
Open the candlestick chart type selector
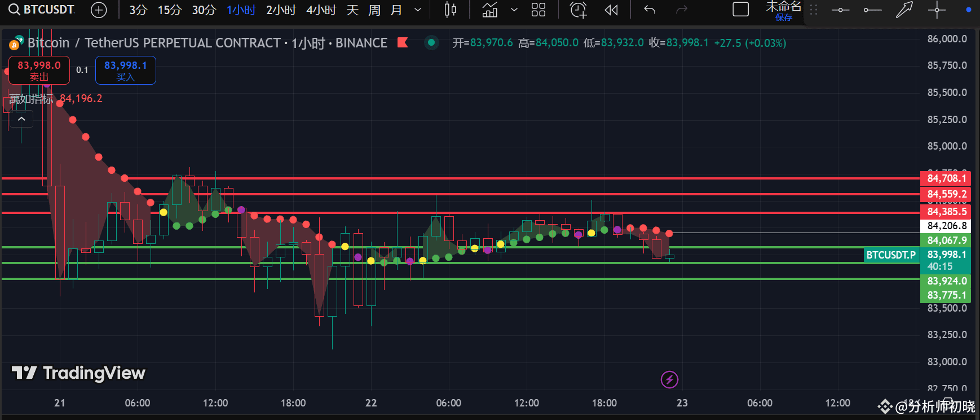coord(450,10)
